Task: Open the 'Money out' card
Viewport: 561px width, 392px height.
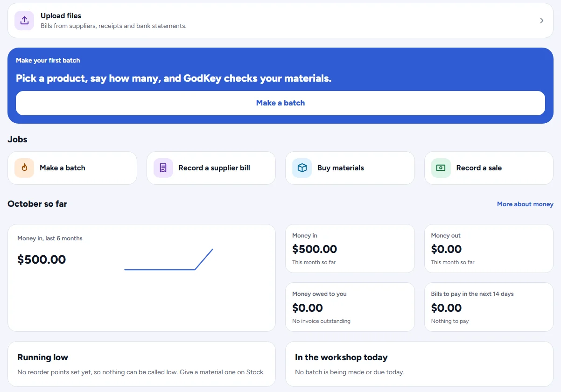Action: point(489,249)
